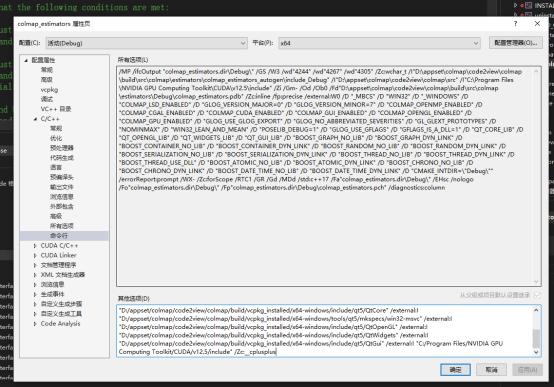Open the 配置 (Debug) configuration dropdown
The image size is (554, 387).
pos(146,43)
